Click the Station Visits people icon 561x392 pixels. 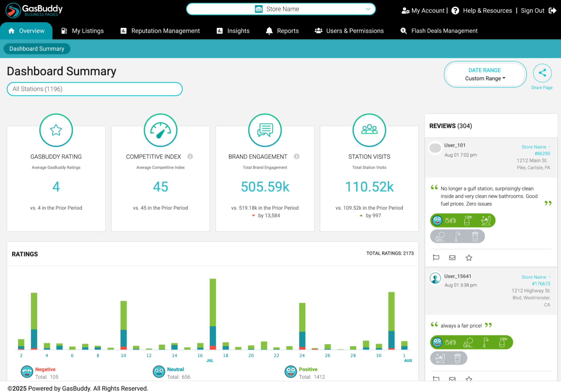coord(369,130)
